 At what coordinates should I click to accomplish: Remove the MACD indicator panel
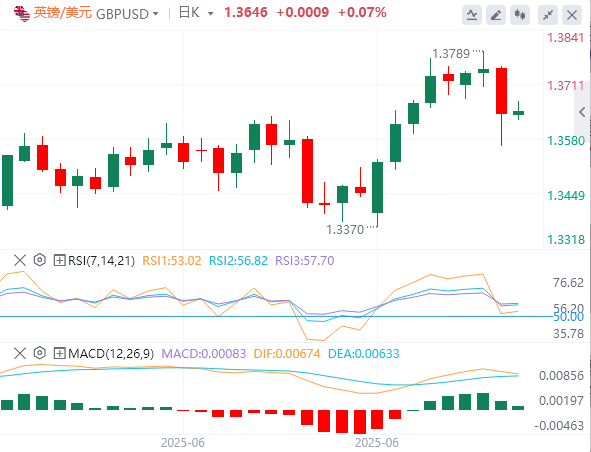tap(20, 353)
